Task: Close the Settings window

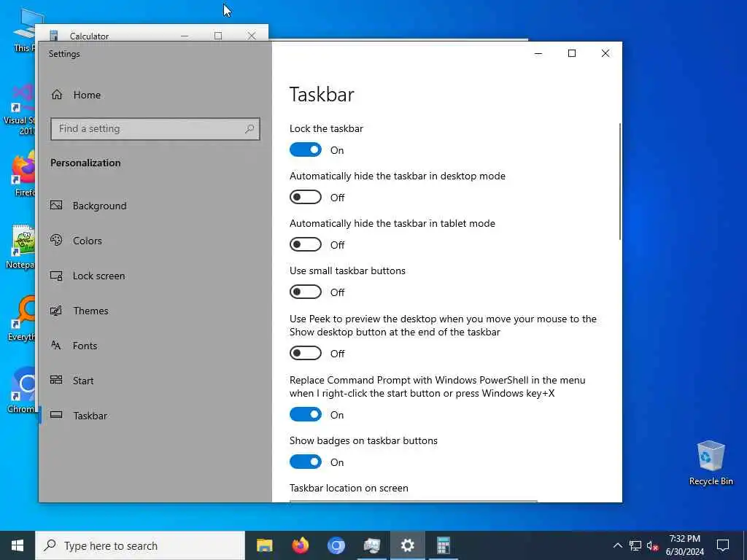Action: click(x=605, y=53)
